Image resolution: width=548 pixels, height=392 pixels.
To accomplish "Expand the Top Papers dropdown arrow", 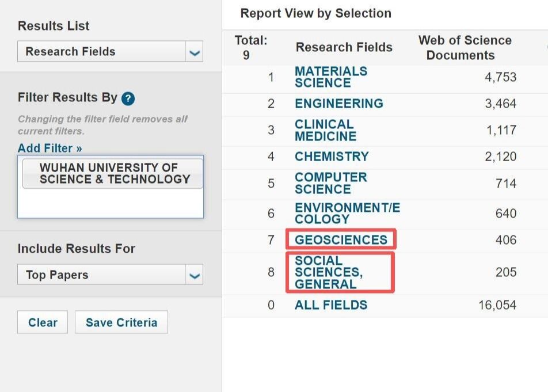I will pos(195,275).
